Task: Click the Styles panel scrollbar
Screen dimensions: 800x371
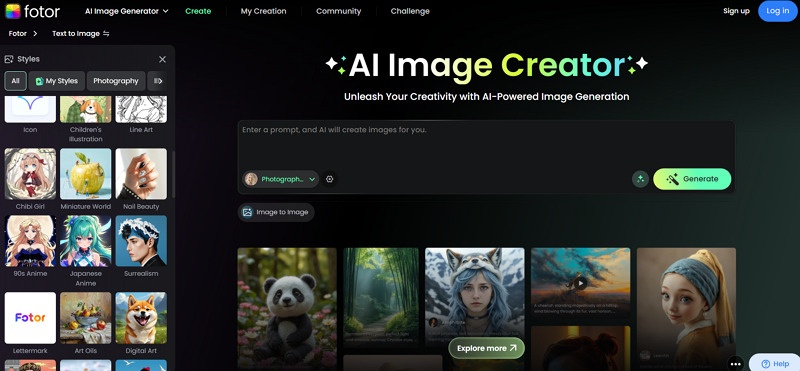Action: [173, 175]
